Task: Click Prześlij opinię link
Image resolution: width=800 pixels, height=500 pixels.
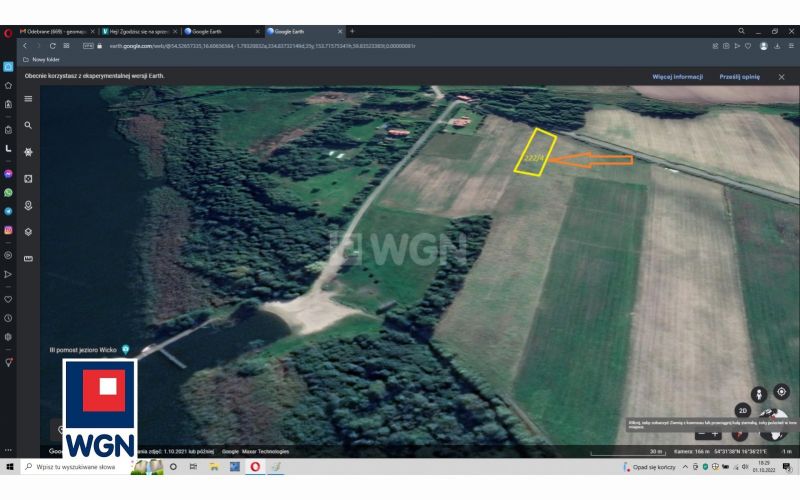Action: pyautogui.click(x=739, y=77)
